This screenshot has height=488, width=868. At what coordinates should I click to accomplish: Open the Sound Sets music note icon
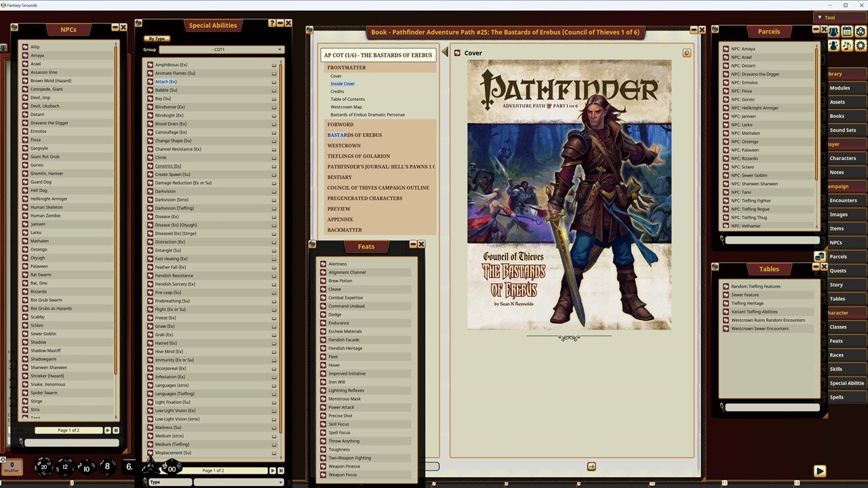846,45
